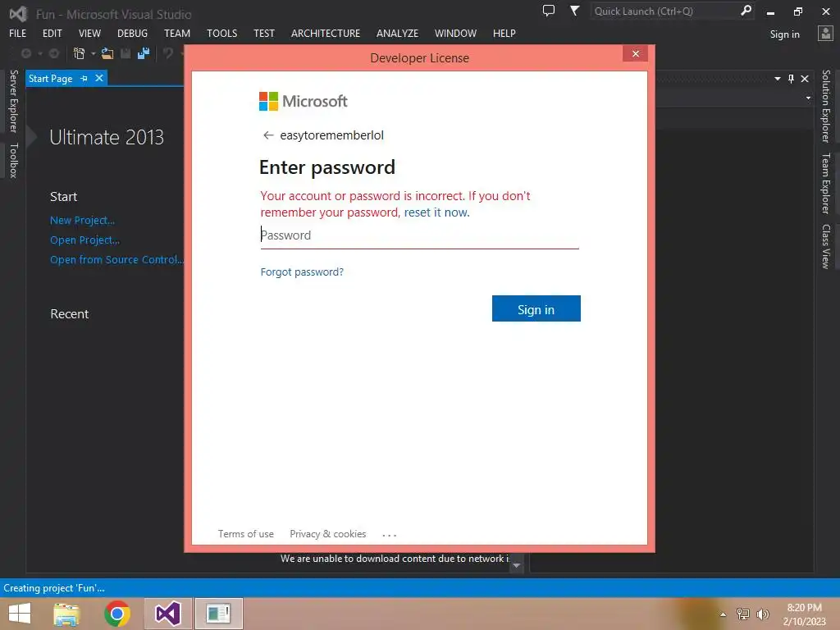
Task: Click the notifications filter funnel icon
Action: point(574,11)
